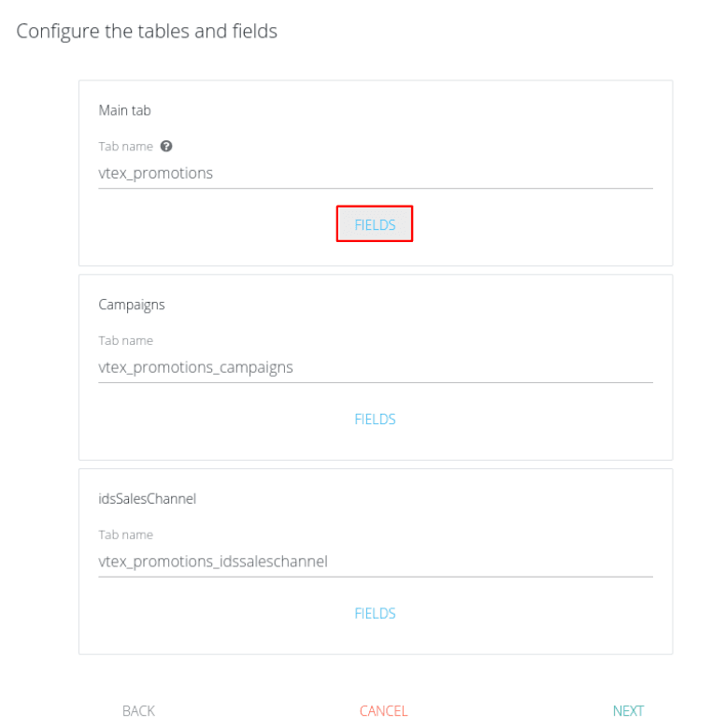
Task: Click the "Configure the tables and fields" heading
Action: point(147,31)
